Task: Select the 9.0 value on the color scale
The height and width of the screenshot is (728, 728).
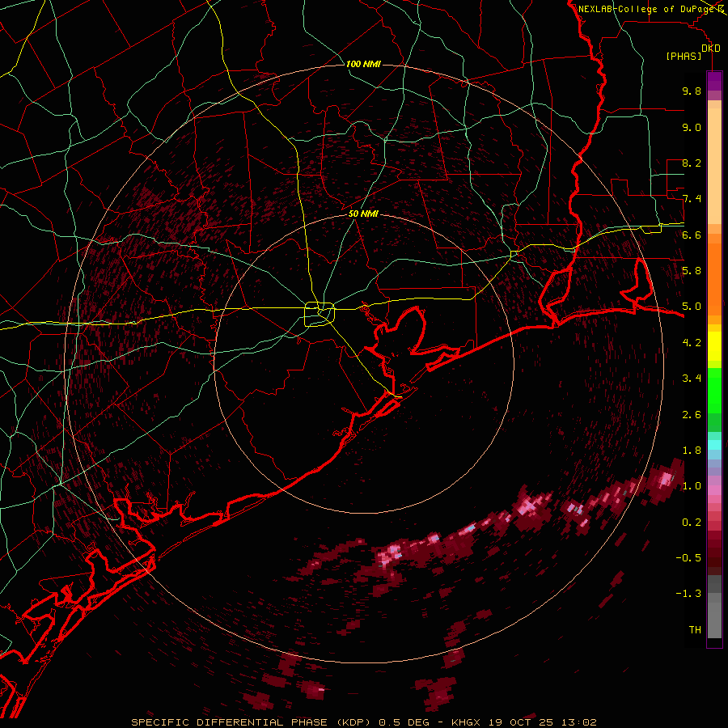Action: pyautogui.click(x=692, y=127)
